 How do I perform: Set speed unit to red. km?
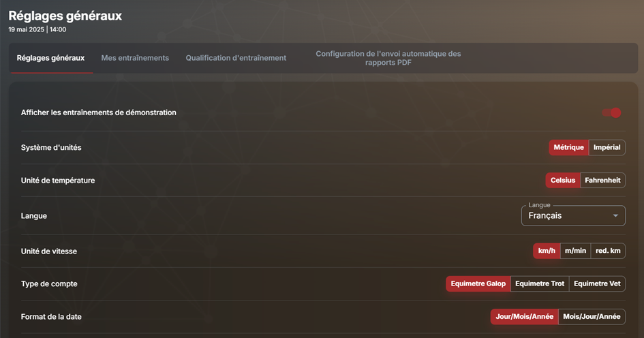tap(608, 251)
